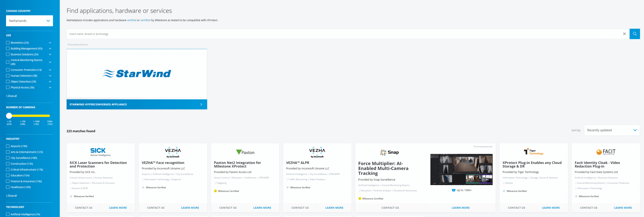Viewport: 644px width, 217px height.
Task: Click the Tiger Technology logo
Action: pos(534,152)
